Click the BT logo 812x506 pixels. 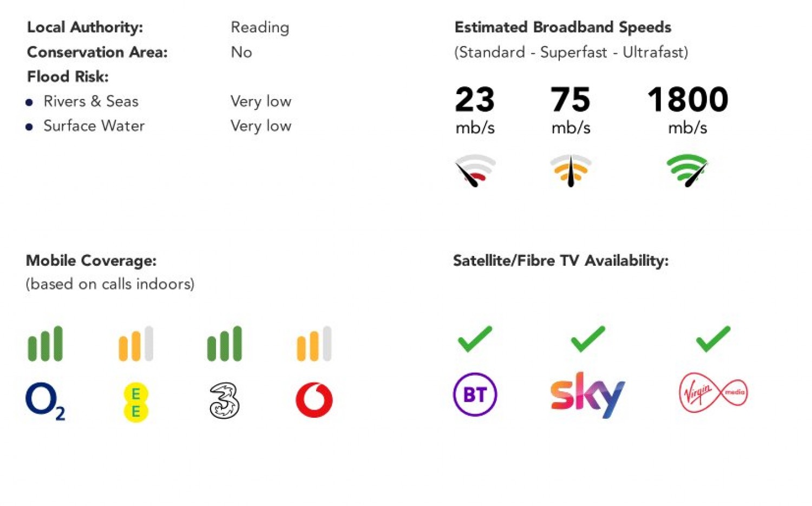[475, 395]
